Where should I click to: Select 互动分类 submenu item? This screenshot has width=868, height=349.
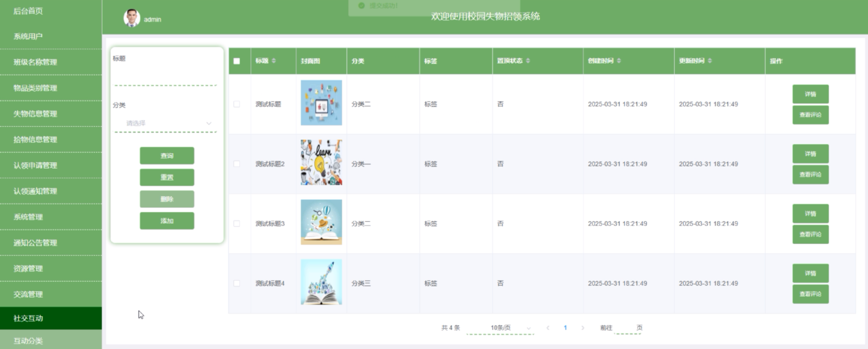pos(51,341)
